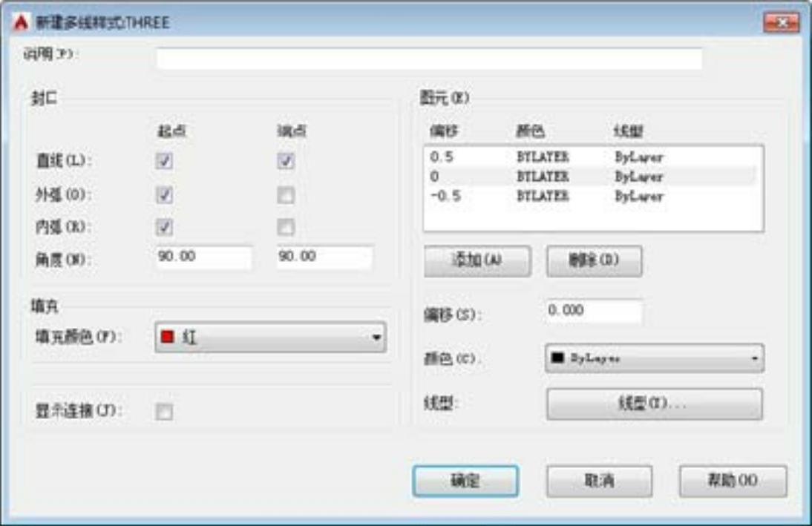Image resolution: width=812 pixels, height=526 pixels.
Task: Click the black ByLayer color swatch
Action: click(557, 358)
